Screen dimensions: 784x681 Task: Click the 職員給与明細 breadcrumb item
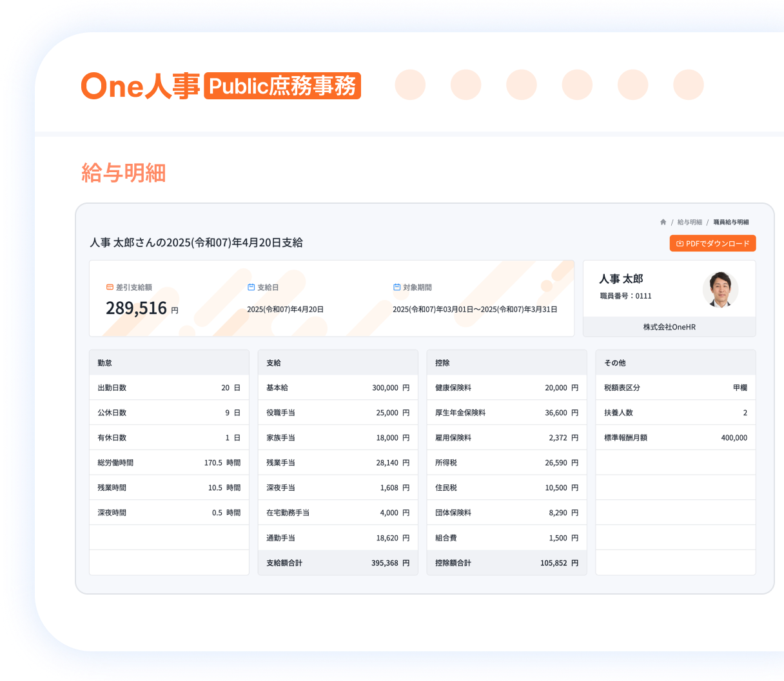[731, 222]
